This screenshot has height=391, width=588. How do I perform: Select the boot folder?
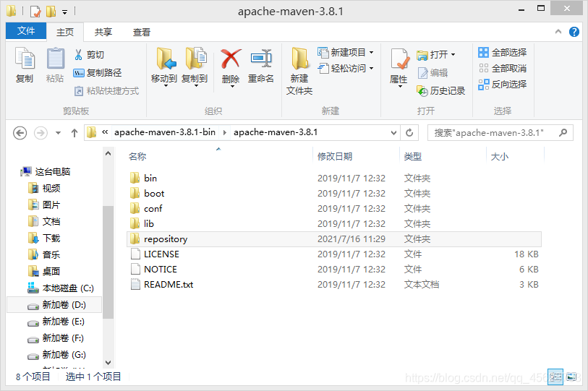coord(333,194)
